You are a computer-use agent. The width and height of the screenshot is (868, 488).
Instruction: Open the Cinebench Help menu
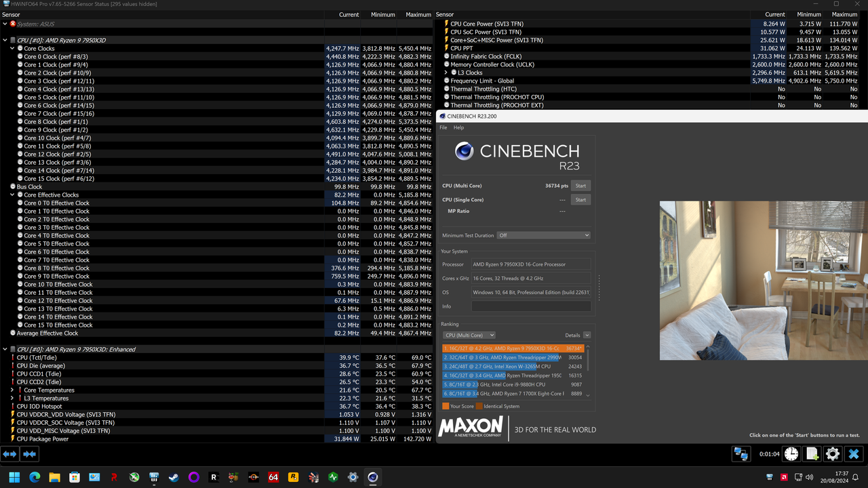(459, 127)
